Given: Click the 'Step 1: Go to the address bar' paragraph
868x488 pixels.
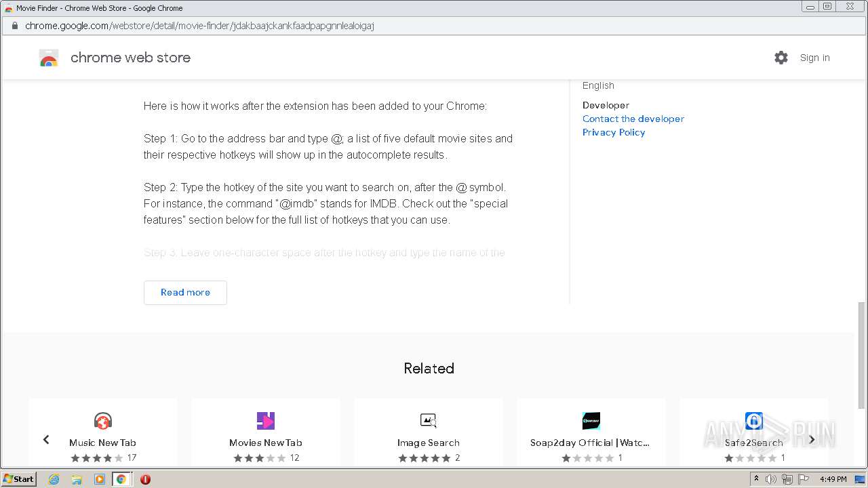Looking at the screenshot, I should (x=328, y=146).
